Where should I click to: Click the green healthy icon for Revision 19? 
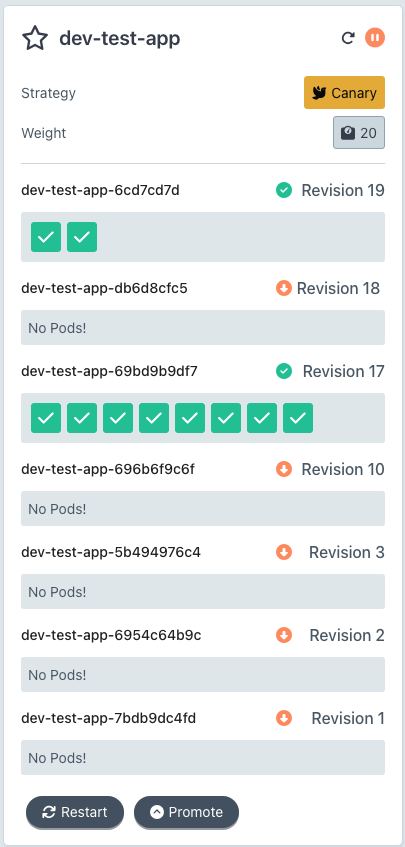pos(284,190)
